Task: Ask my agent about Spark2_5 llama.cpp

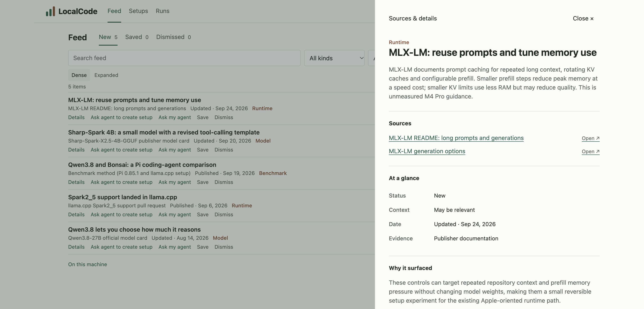Action: click(174, 214)
